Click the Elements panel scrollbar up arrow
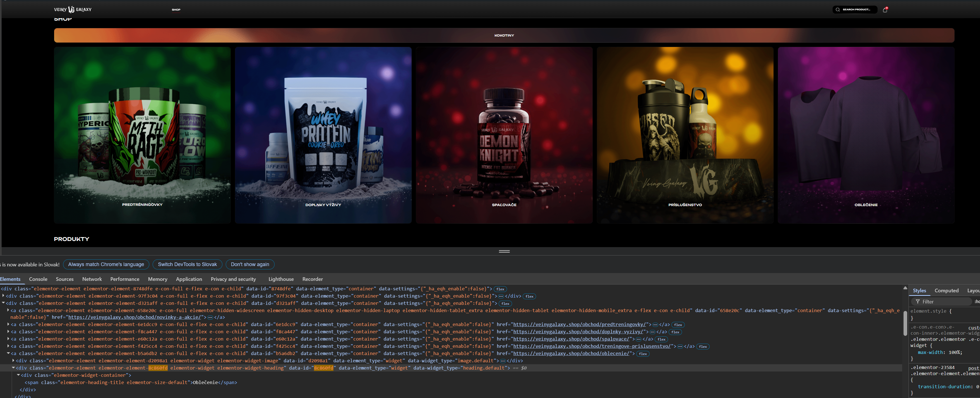 click(x=905, y=288)
